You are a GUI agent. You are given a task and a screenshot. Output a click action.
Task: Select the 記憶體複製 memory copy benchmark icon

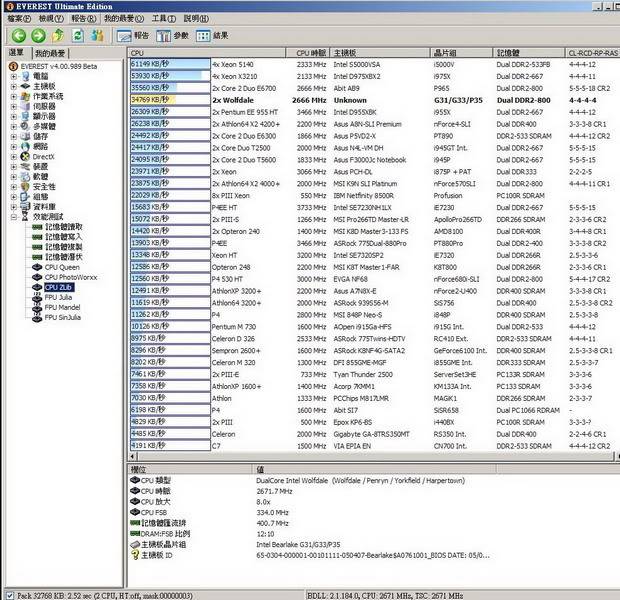(x=37, y=247)
